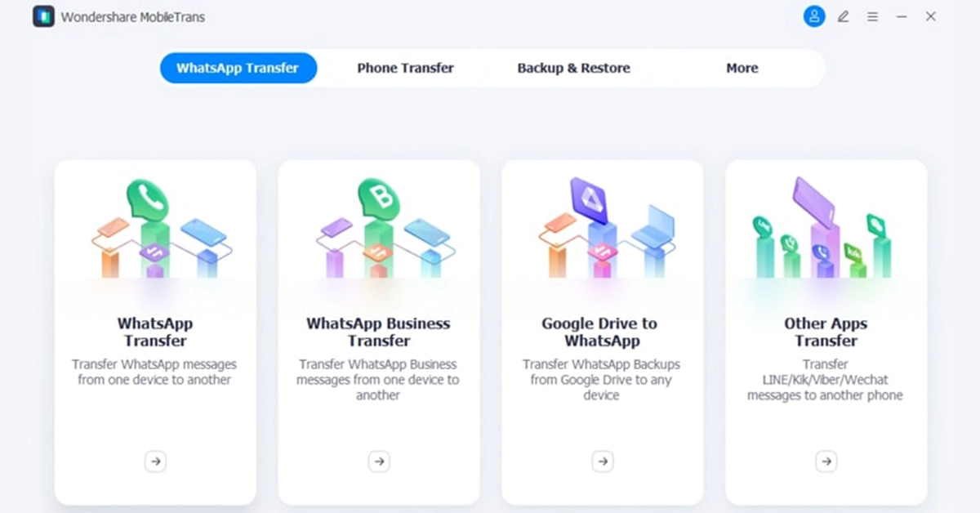980x513 pixels.
Task: Open the Google Drive to WhatsApp title
Action: coord(599,332)
